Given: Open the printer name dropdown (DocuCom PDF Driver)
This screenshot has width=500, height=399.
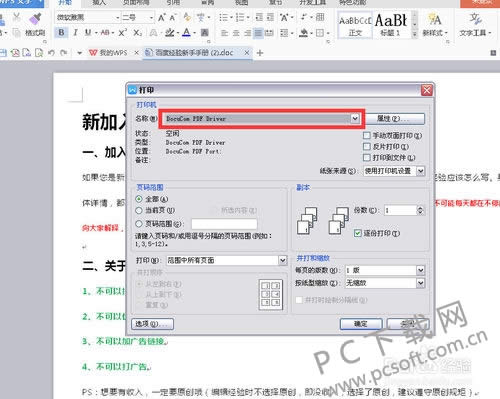Looking at the screenshot, I should [x=355, y=118].
